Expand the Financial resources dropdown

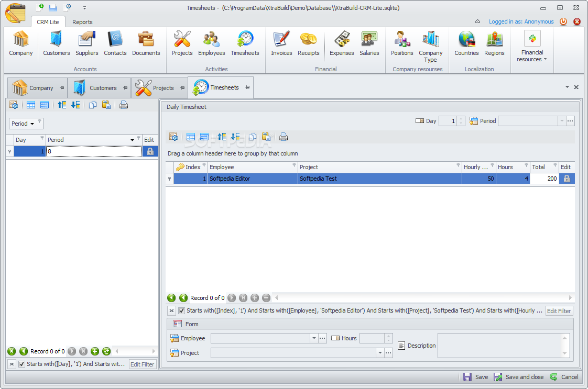point(532,47)
